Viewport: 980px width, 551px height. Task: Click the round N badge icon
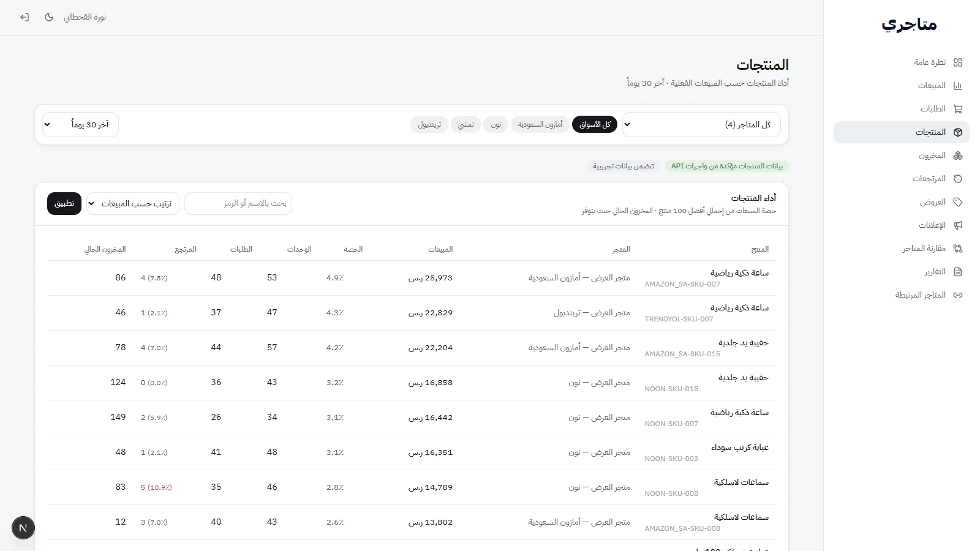click(23, 528)
